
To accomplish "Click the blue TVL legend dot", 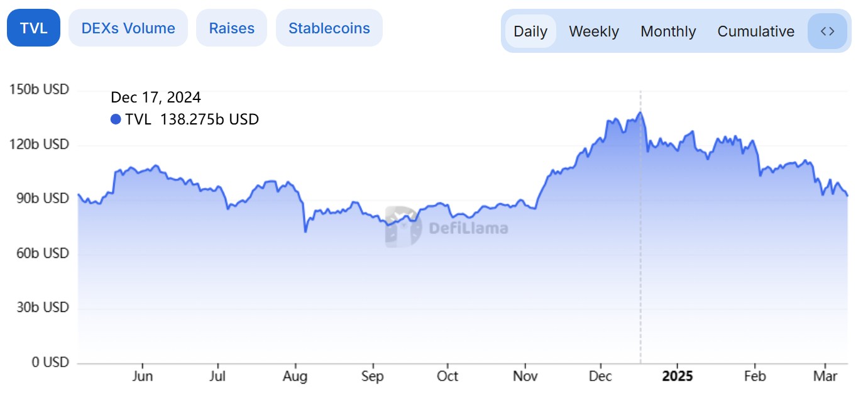I will [x=116, y=119].
